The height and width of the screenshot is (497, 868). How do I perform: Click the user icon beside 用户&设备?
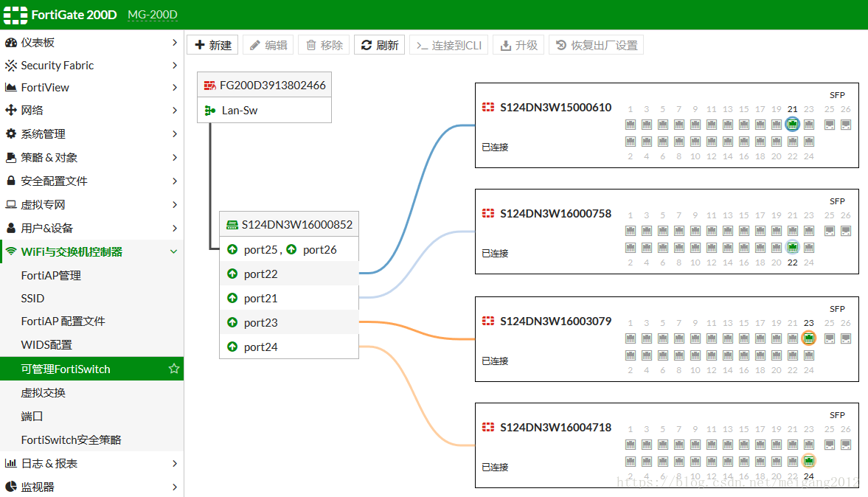pyautogui.click(x=10, y=227)
